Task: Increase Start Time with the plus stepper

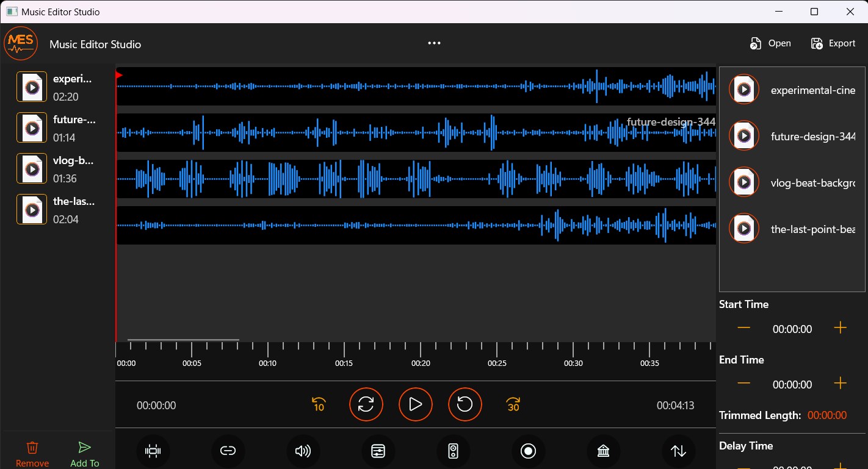Action: (840, 328)
